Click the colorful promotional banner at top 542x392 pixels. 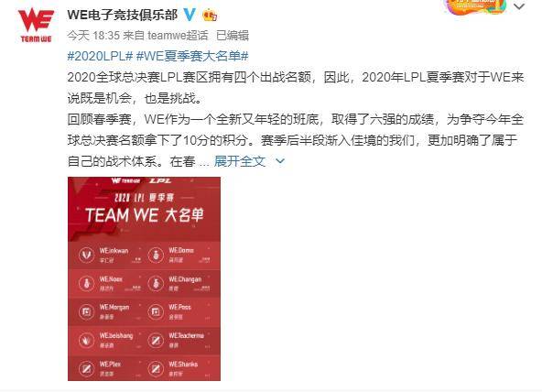point(476,6)
